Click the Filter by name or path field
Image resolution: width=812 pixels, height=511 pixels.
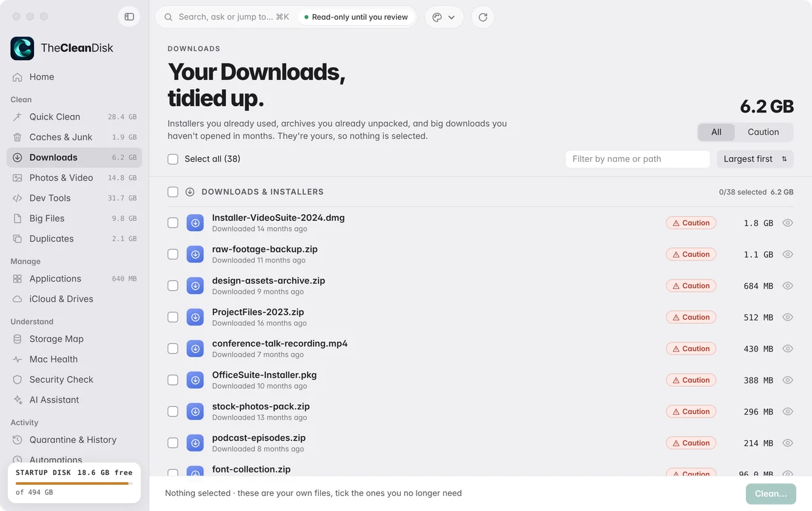click(x=638, y=159)
